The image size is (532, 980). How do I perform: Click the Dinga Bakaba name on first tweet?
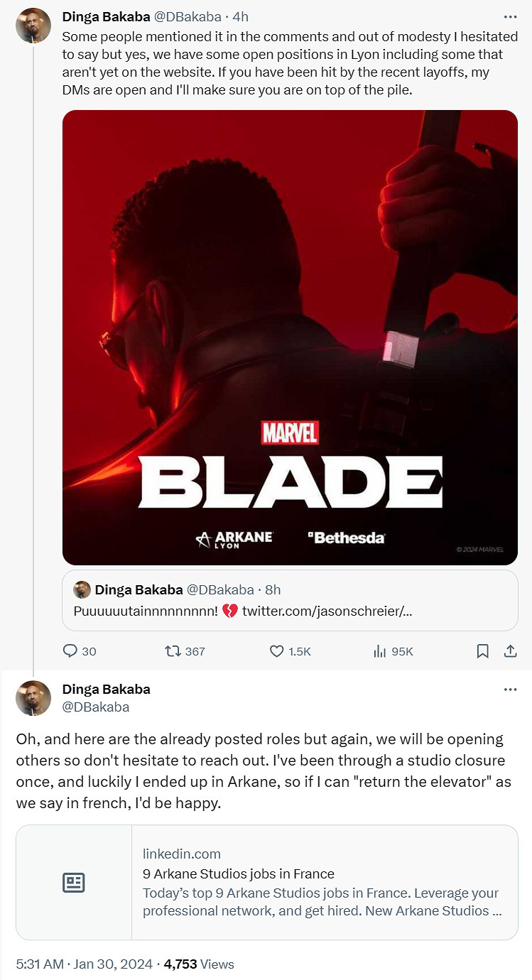click(x=106, y=16)
